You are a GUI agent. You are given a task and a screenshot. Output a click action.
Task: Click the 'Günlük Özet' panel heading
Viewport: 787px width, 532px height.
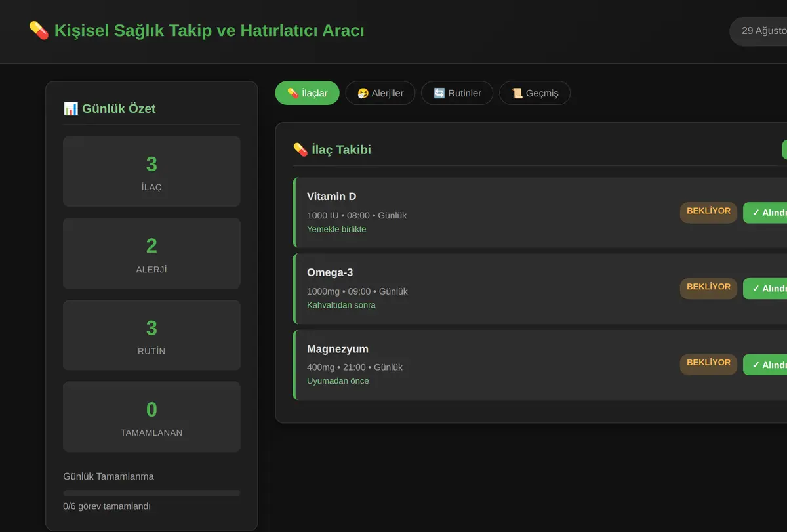coord(119,108)
